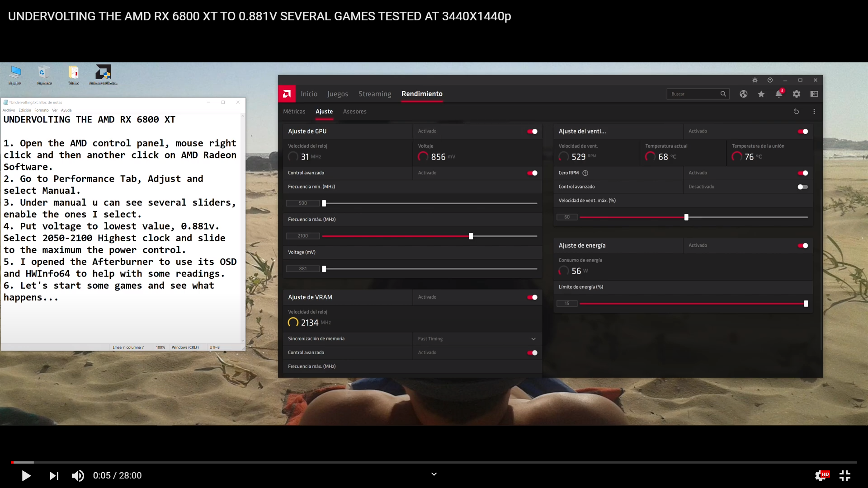This screenshot has height=488, width=868.
Task: Open YouTube player settings gear
Action: (x=821, y=476)
